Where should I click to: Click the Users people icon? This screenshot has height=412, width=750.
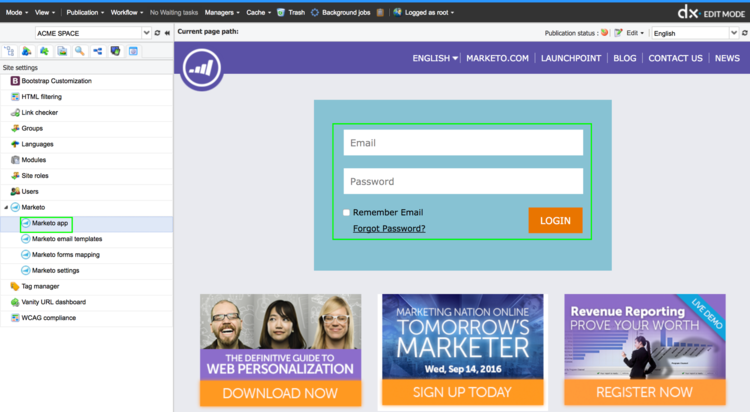[x=15, y=191]
